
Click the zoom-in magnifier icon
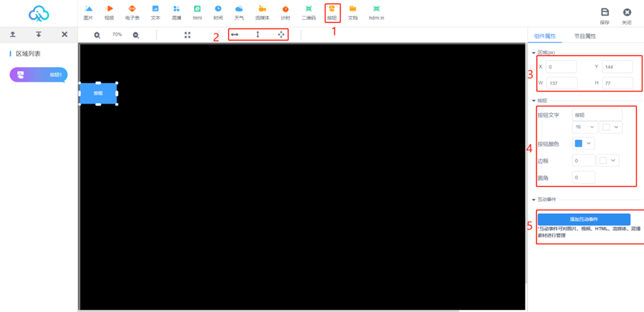point(97,35)
